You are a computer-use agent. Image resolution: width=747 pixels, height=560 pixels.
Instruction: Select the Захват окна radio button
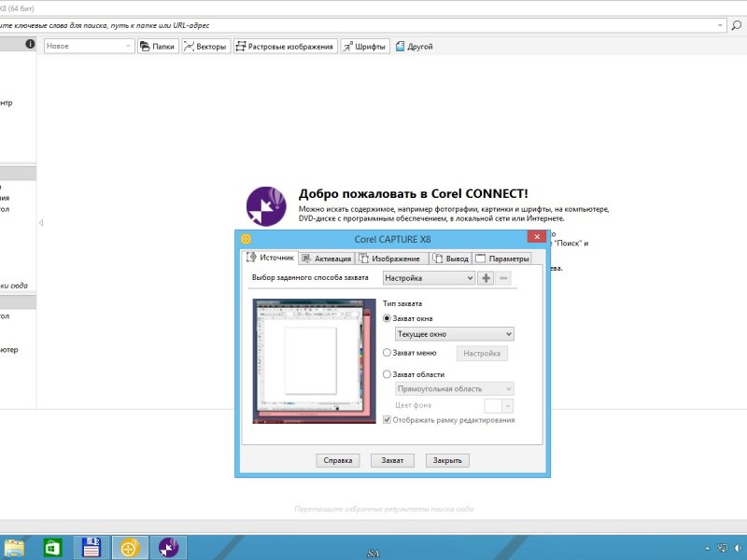point(388,318)
